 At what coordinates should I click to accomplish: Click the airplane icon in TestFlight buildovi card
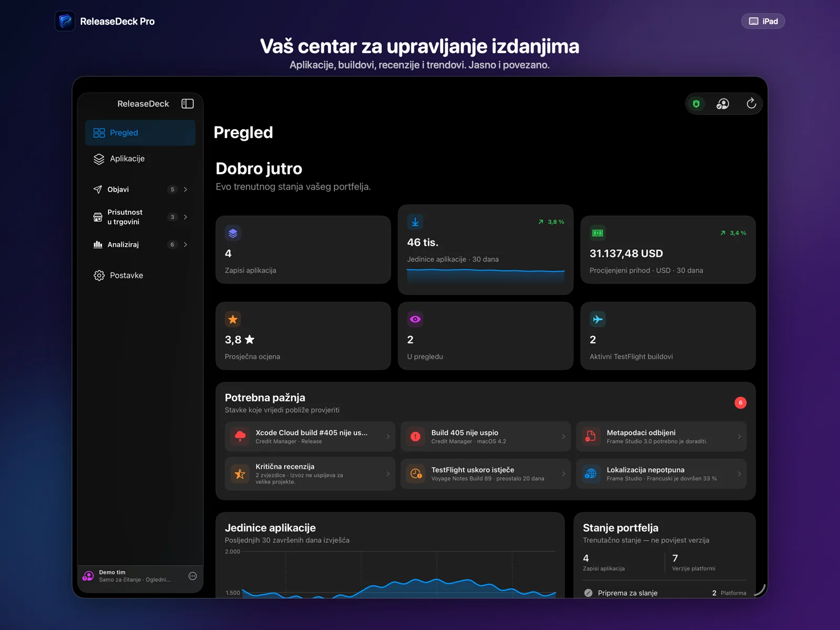pyautogui.click(x=597, y=319)
